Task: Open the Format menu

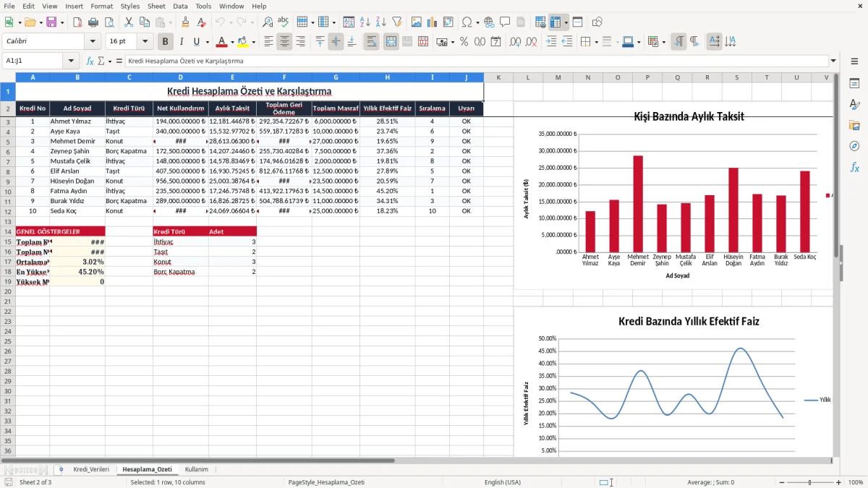Action: [101, 6]
